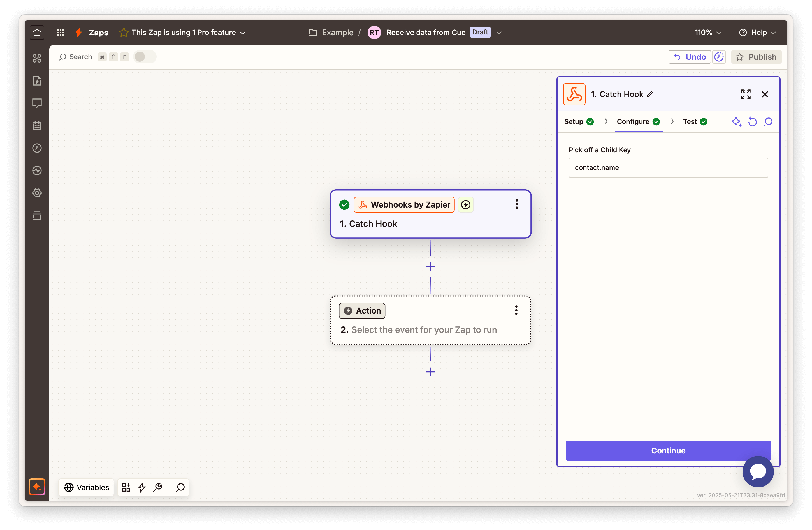Open the settings gear in sidebar

[37, 193]
